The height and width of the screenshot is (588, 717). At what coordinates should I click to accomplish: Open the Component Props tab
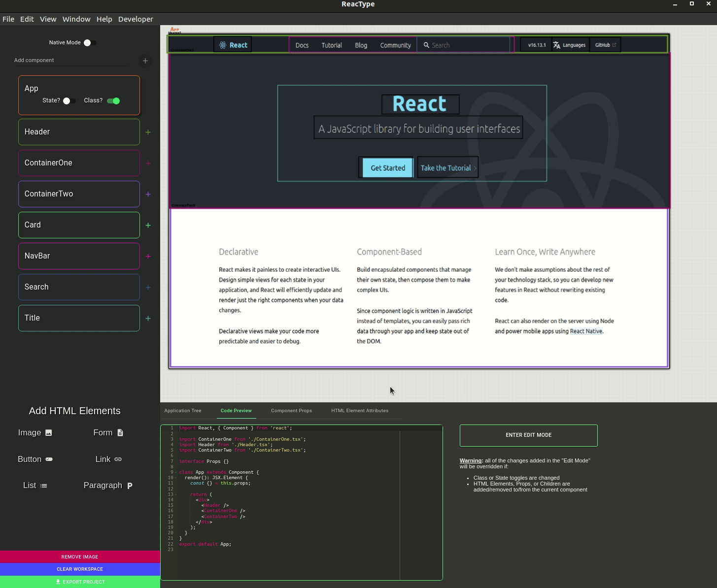click(291, 411)
